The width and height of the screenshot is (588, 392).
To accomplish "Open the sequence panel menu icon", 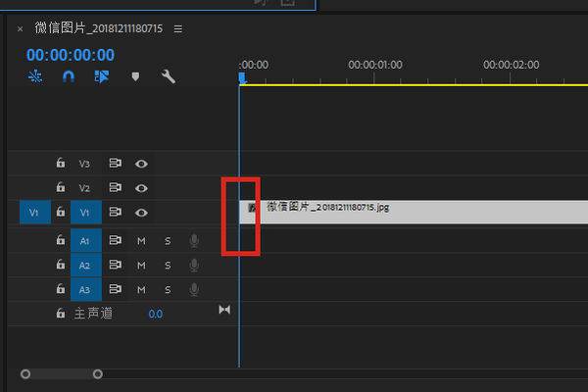I will tap(178, 28).
